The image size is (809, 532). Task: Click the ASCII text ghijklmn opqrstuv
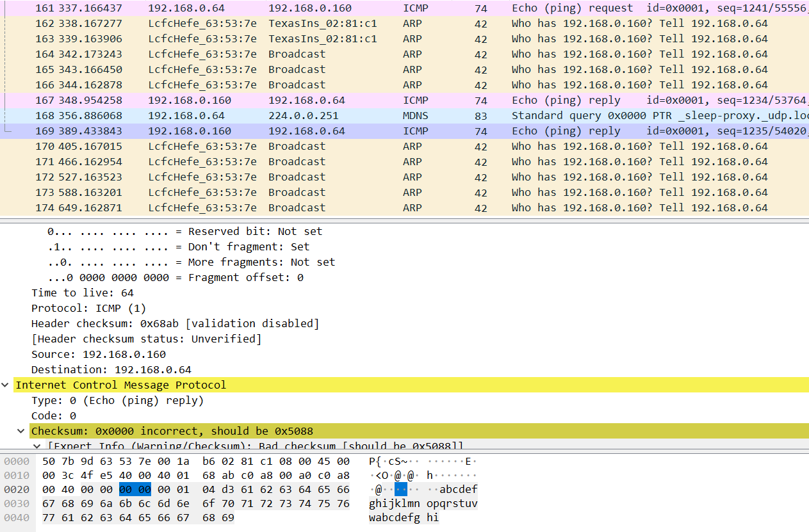coord(423,503)
